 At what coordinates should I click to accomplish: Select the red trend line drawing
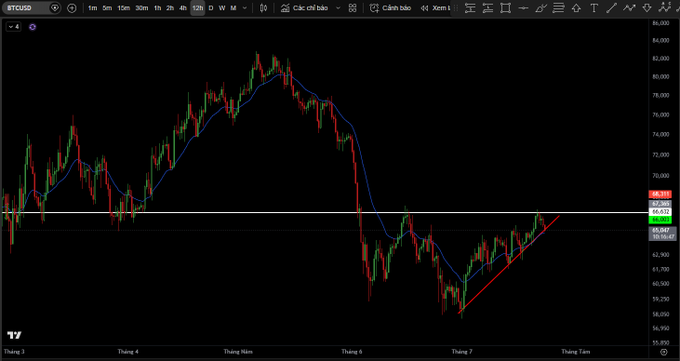pos(508,264)
